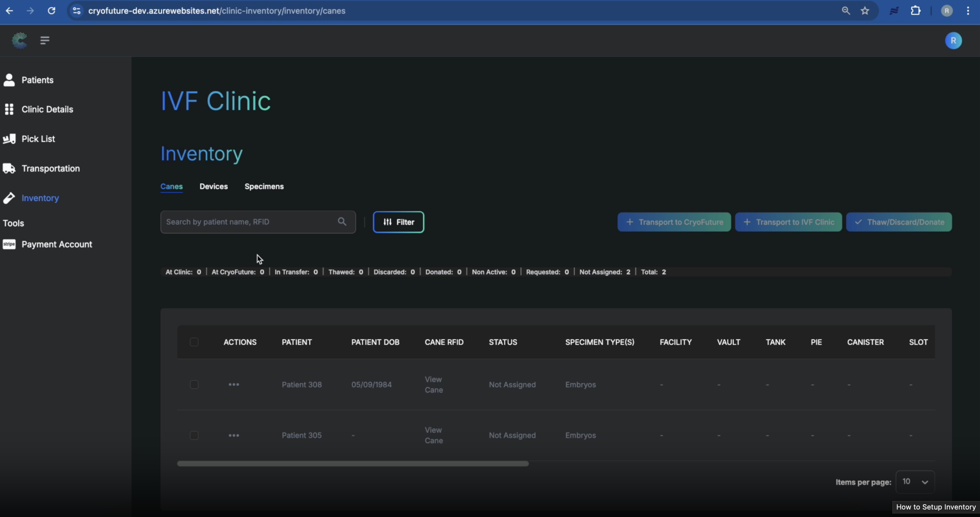
Task: Click the horizontal table scrollbar
Action: click(353, 464)
